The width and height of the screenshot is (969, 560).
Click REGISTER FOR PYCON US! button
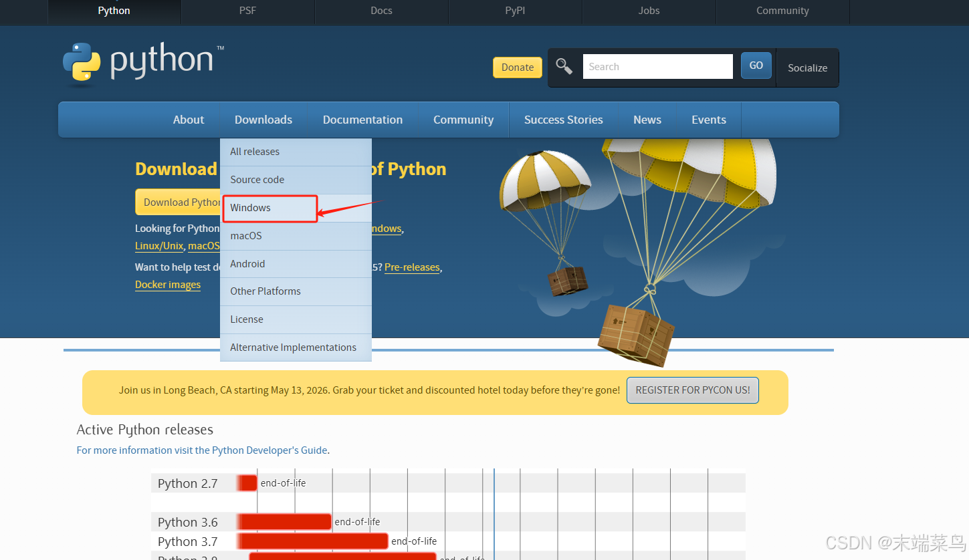coord(693,390)
